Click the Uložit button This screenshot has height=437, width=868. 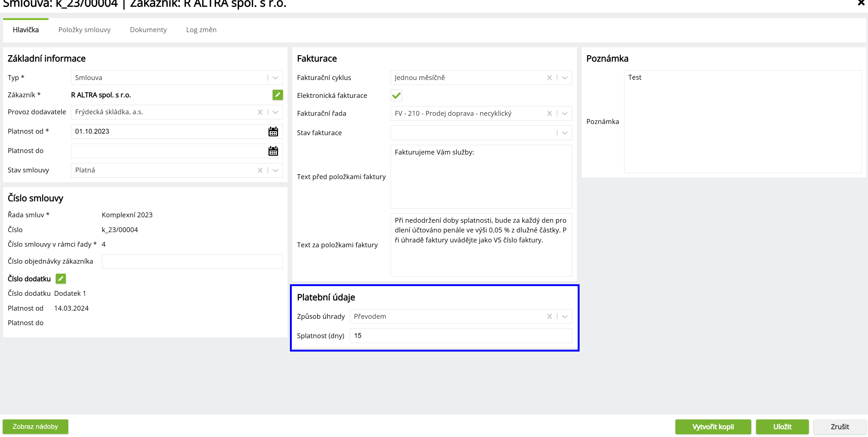(782, 427)
